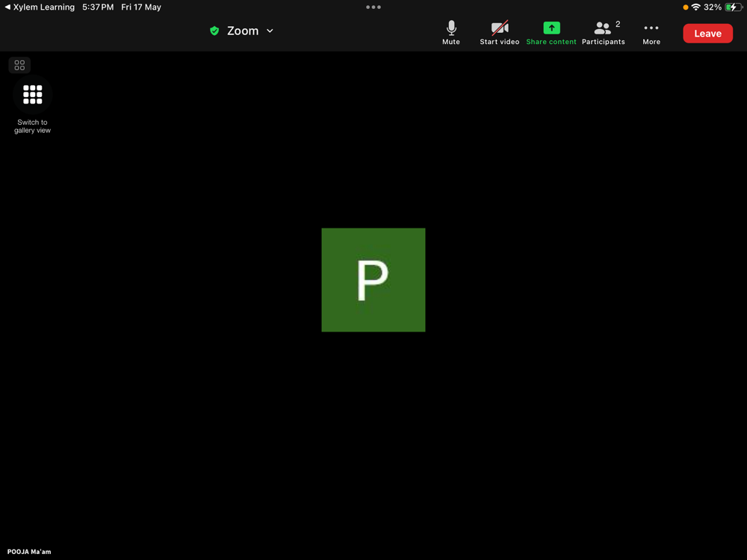Click the POOJA Ma'am name label
Image resolution: width=747 pixels, height=560 pixels.
click(x=29, y=552)
